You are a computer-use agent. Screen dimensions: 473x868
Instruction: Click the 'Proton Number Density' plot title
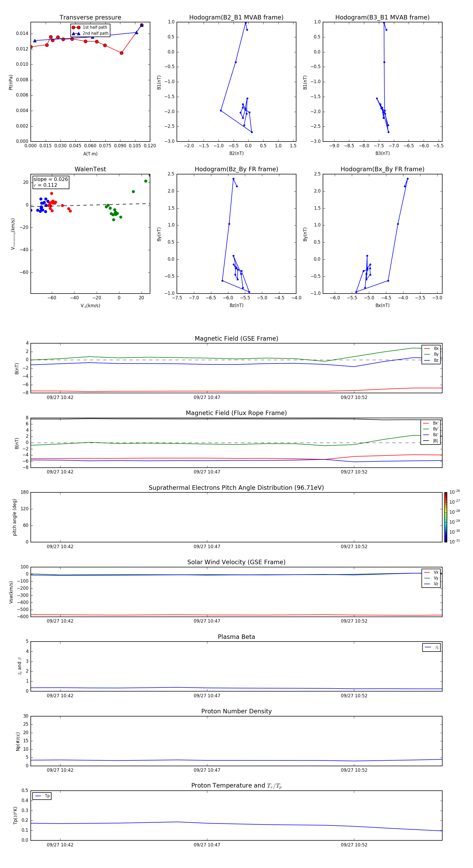(x=236, y=711)
